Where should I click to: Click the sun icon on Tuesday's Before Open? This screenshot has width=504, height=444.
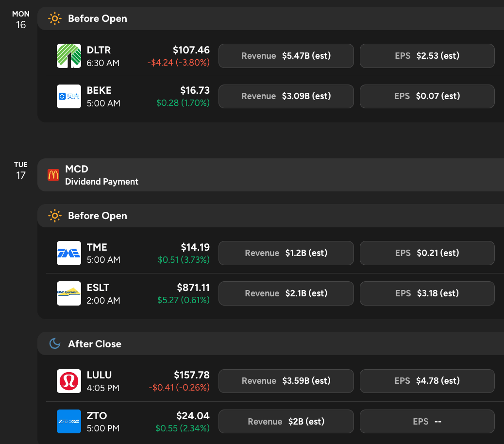point(55,216)
